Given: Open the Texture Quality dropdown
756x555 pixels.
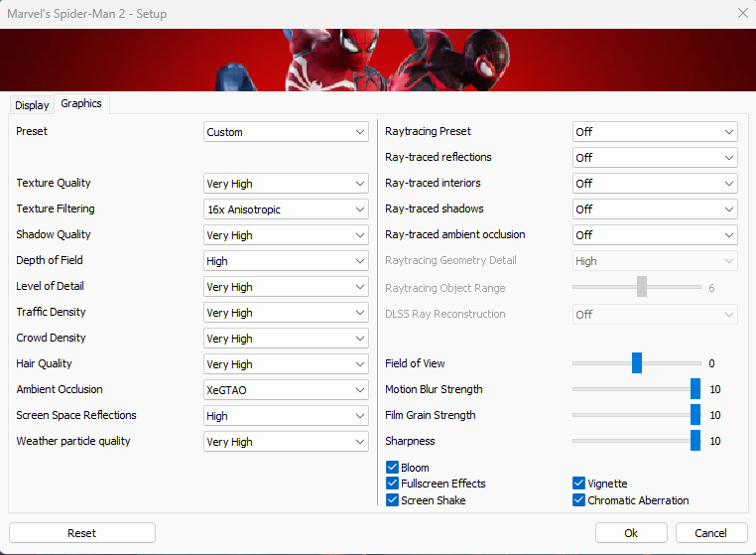Looking at the screenshot, I should (x=286, y=184).
